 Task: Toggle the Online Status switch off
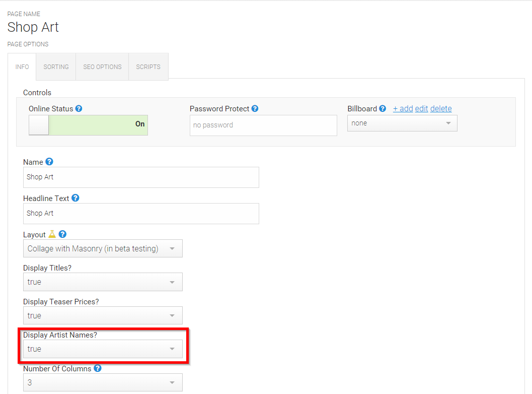tap(88, 125)
